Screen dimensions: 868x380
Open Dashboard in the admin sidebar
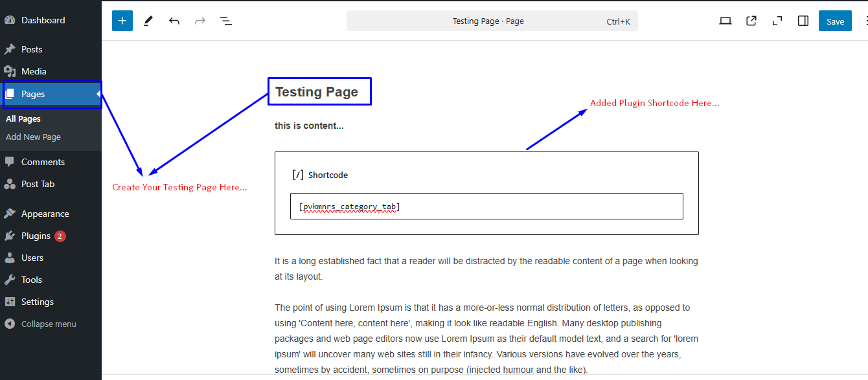51,20
